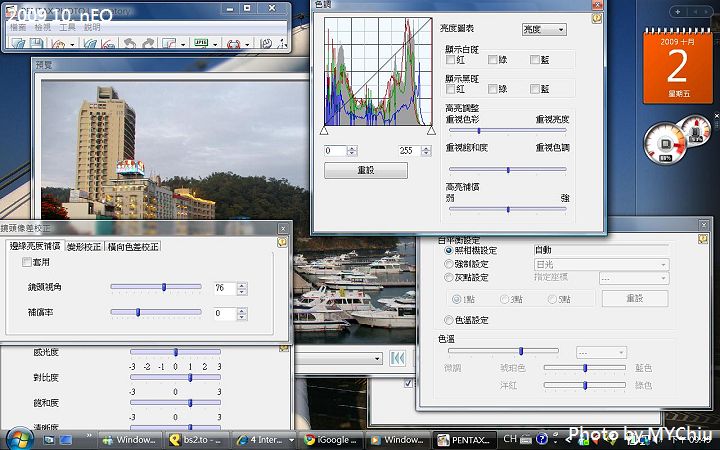Click the black point triangle under histogram
This screenshot has width=720, height=450.
click(x=324, y=131)
